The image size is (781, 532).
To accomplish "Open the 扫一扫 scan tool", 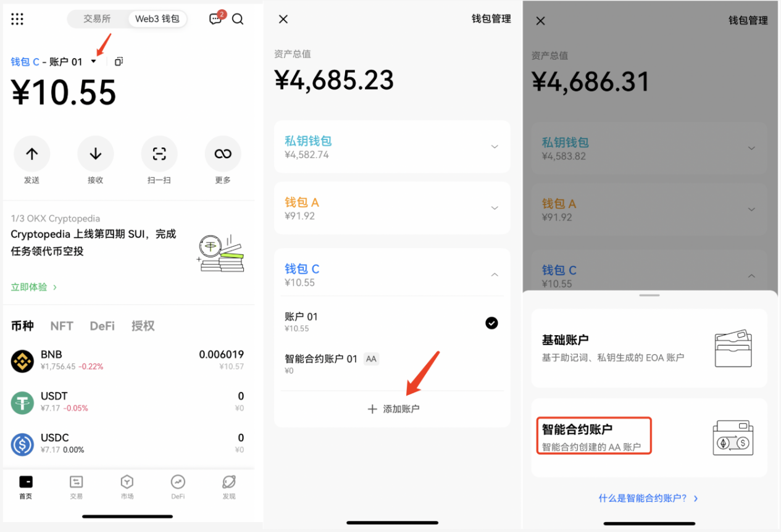I will pos(159,154).
